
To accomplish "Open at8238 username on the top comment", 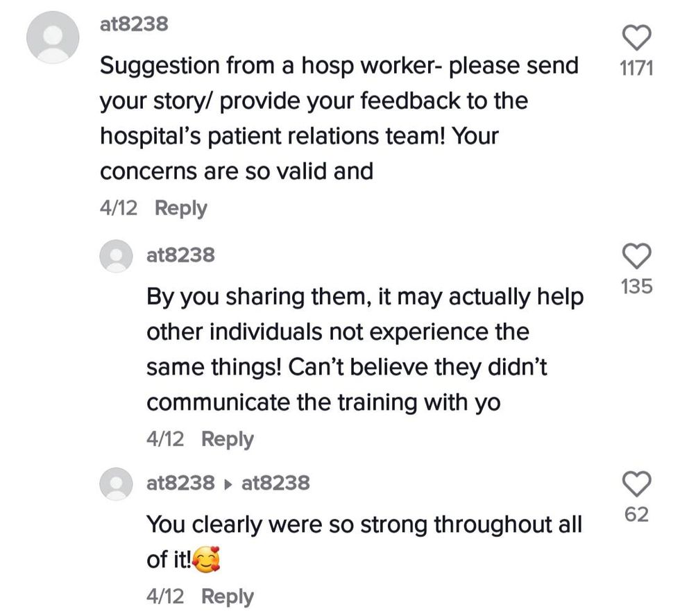I will (x=133, y=24).
